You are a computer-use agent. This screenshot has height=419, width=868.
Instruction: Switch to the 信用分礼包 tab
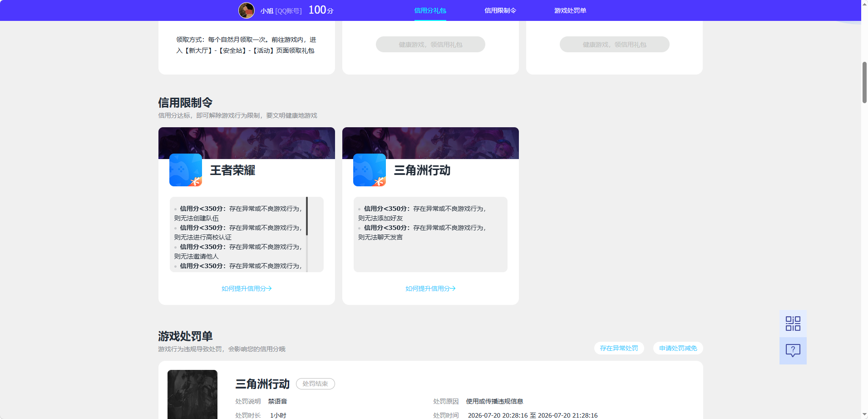[430, 10]
